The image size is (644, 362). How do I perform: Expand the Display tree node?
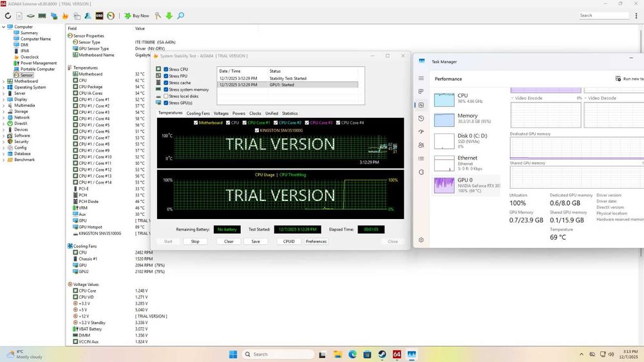pos(4,99)
